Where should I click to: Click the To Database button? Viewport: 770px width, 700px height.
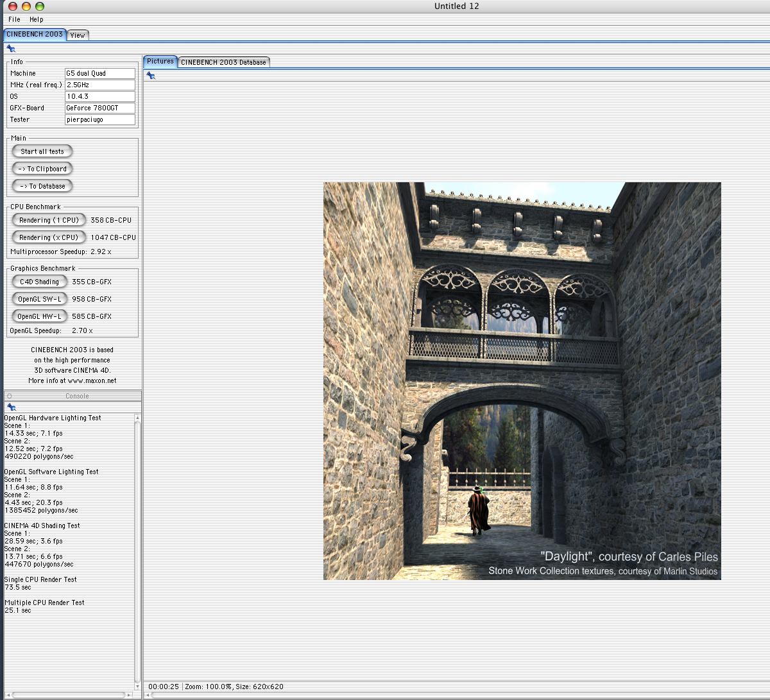[x=42, y=186]
